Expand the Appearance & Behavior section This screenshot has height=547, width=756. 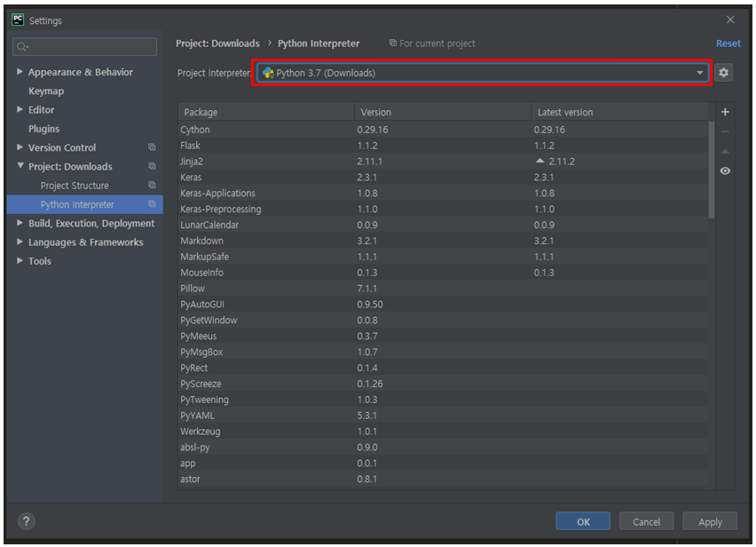[x=20, y=71]
